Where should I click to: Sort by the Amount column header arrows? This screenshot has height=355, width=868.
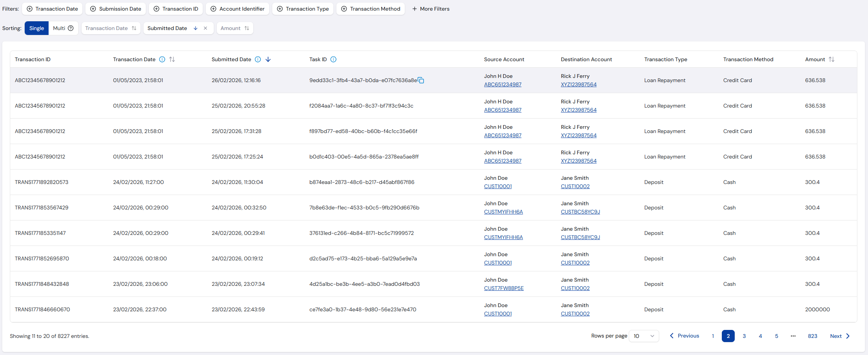pos(832,59)
